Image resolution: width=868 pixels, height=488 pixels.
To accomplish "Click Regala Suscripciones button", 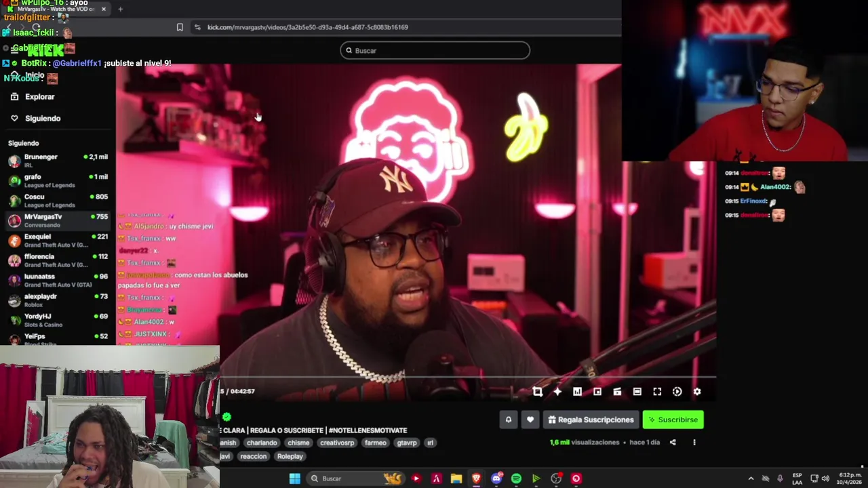I will click(x=591, y=420).
